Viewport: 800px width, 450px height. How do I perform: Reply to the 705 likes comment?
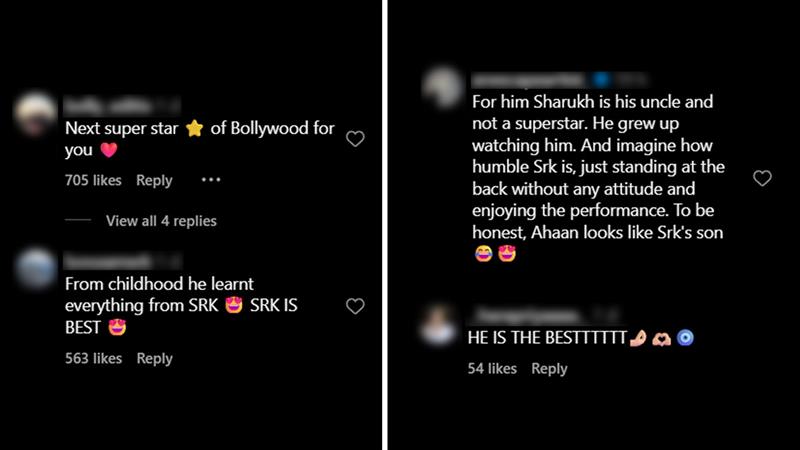pyautogui.click(x=154, y=180)
